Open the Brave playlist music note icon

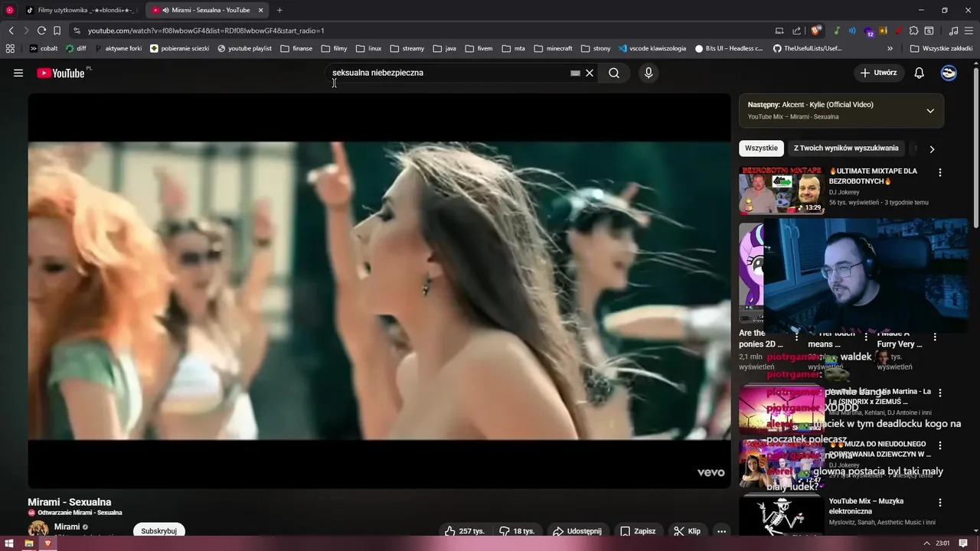953,31
